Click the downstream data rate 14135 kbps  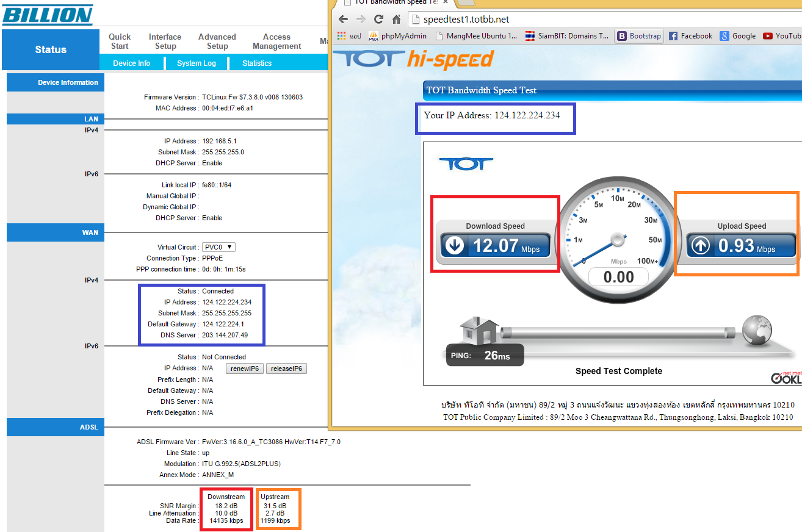(x=226, y=520)
